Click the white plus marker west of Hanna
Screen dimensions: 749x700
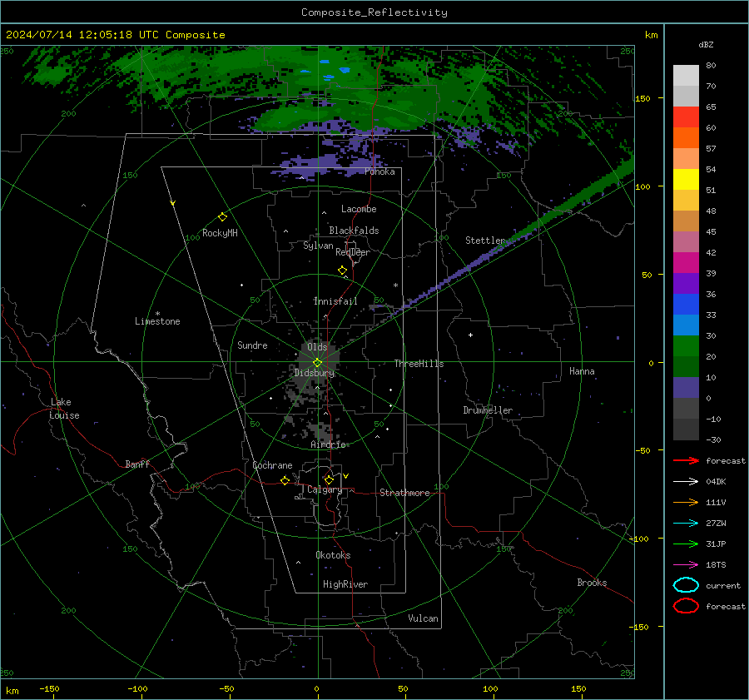(470, 335)
